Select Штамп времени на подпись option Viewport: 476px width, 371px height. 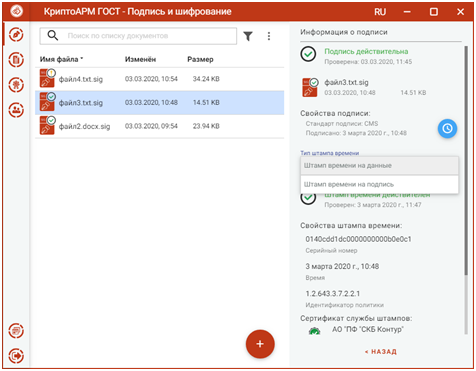tap(379, 184)
